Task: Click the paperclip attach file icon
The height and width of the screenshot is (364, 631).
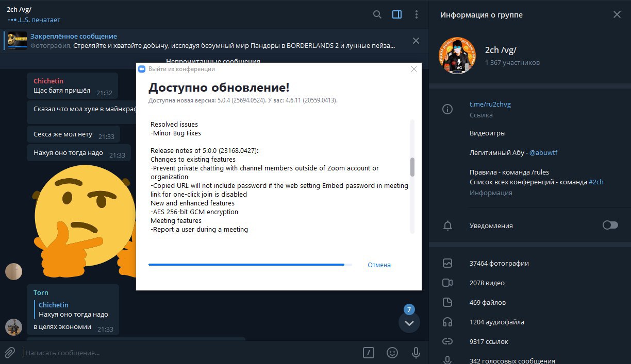Action: coord(9,353)
